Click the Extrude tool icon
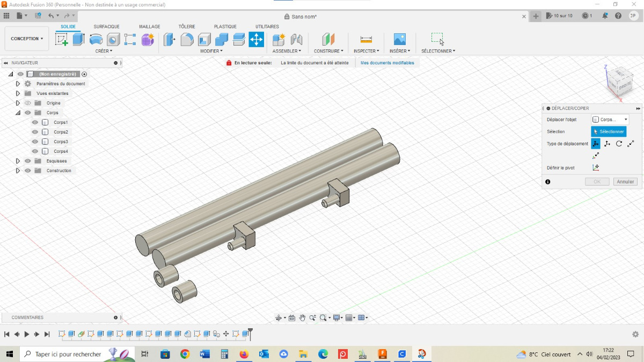644x362 pixels. 79,39
